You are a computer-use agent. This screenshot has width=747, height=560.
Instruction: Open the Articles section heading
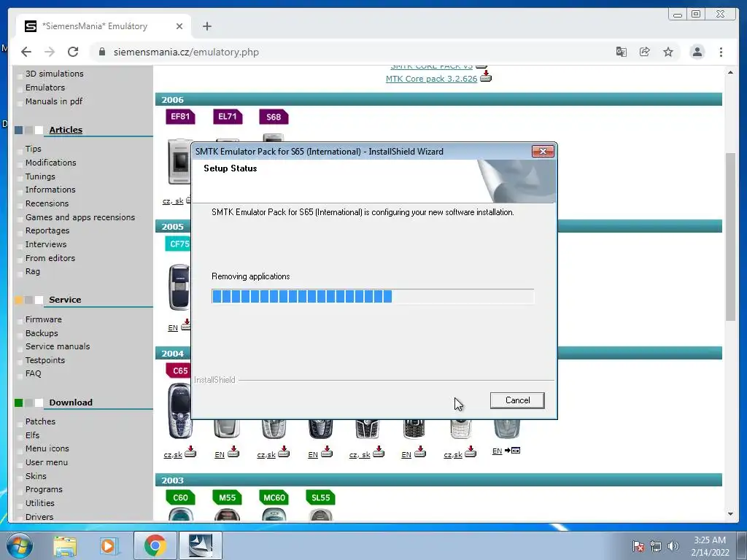66,130
